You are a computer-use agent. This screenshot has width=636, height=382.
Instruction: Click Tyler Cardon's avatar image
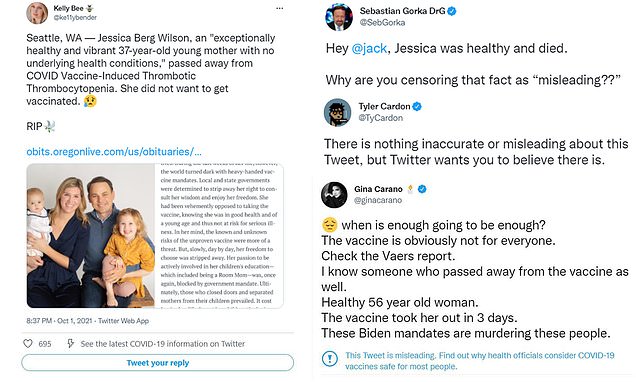tap(337, 112)
